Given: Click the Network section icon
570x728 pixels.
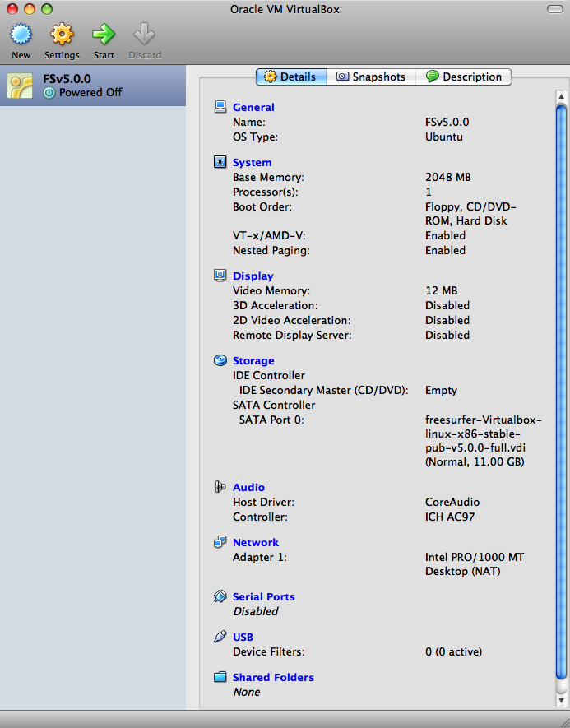Looking at the screenshot, I should coord(220,542).
